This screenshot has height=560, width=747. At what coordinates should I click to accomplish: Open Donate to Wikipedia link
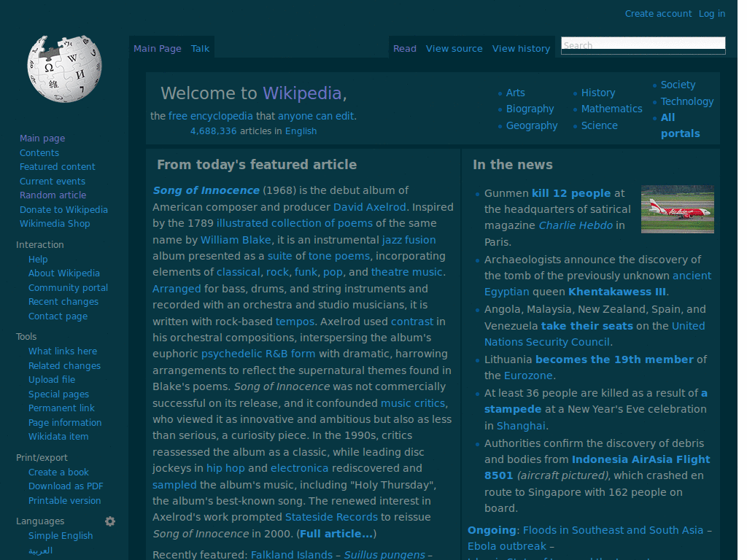point(63,209)
